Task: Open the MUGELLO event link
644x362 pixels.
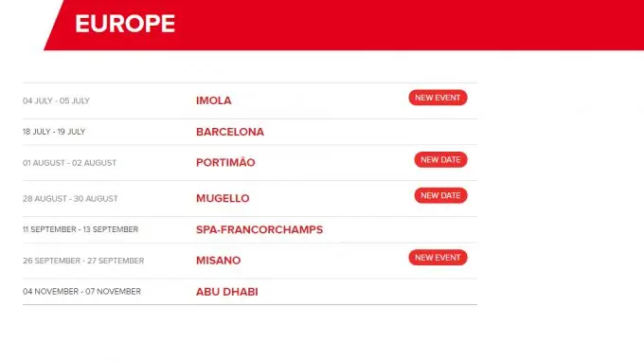Action: (x=223, y=198)
